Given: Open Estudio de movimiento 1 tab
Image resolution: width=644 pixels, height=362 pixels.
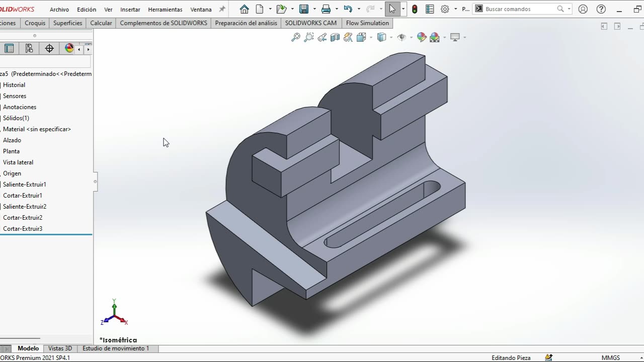Looking at the screenshot, I should coord(116,348).
